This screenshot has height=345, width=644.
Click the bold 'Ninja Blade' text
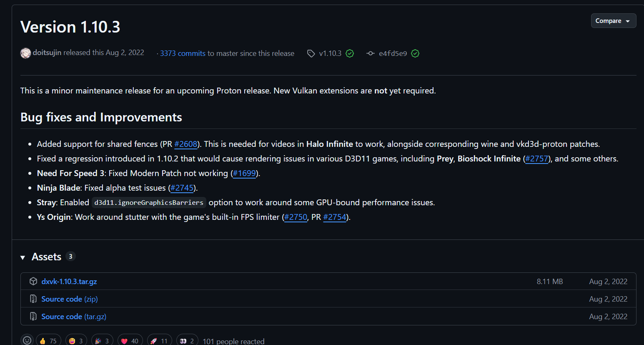[x=59, y=188]
